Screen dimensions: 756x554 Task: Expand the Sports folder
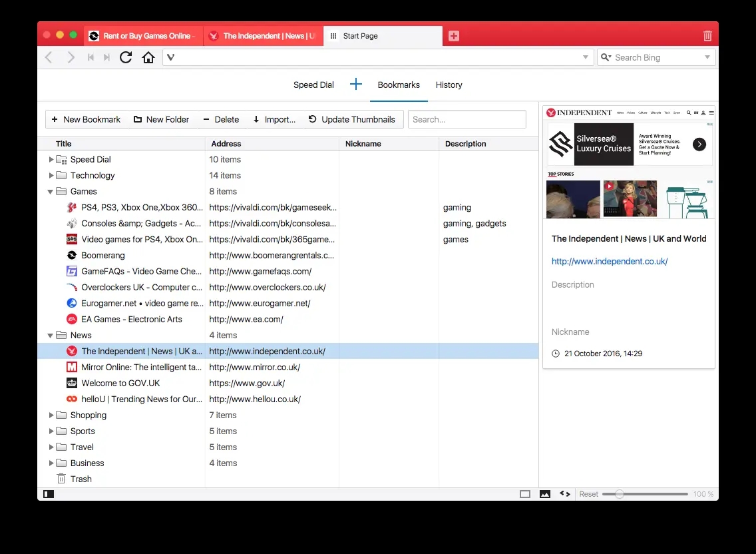pos(51,431)
